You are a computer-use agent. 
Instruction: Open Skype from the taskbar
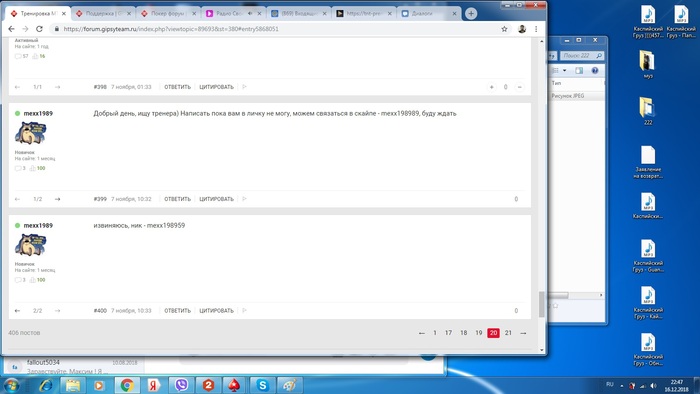point(262,385)
